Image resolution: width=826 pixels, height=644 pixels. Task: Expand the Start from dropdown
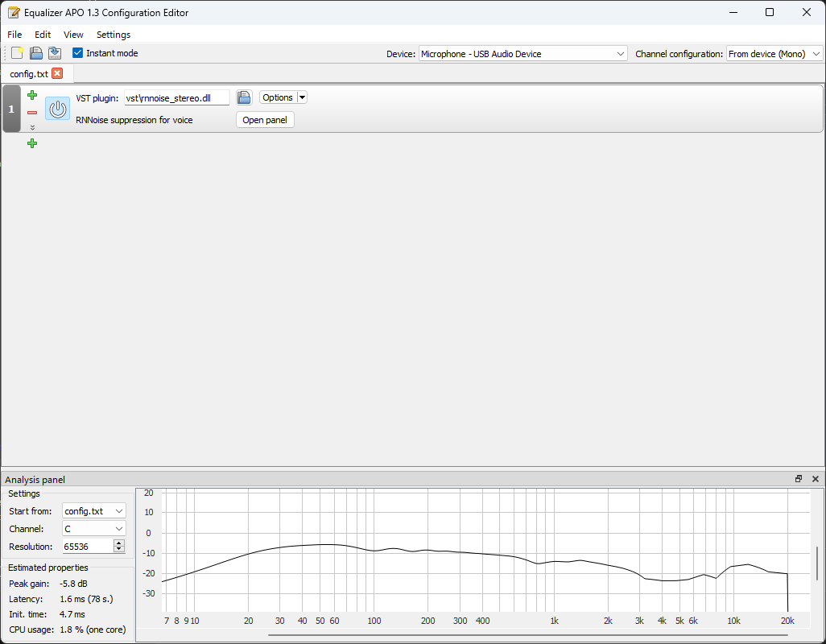[x=94, y=511]
